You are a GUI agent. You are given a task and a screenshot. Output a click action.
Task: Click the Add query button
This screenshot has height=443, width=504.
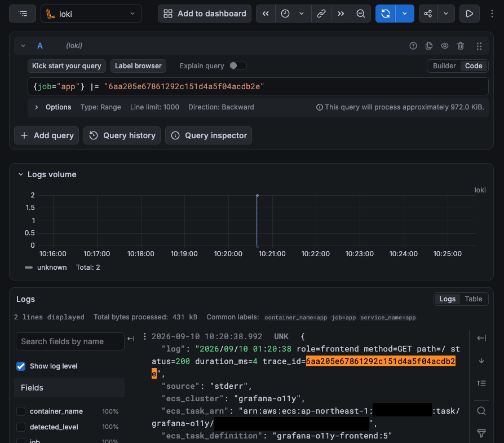click(47, 135)
